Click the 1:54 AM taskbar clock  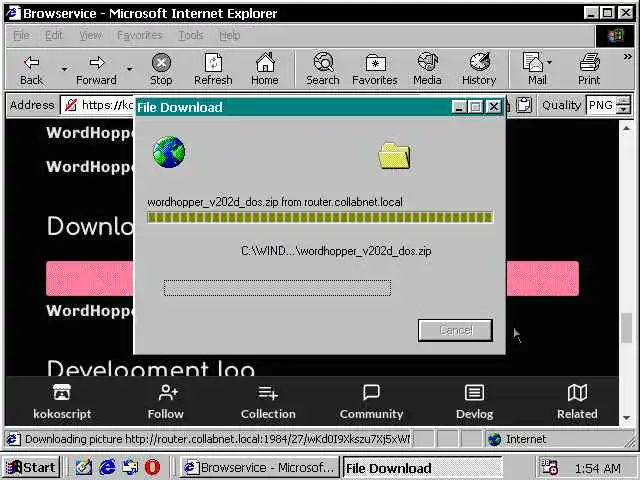(x=598, y=468)
